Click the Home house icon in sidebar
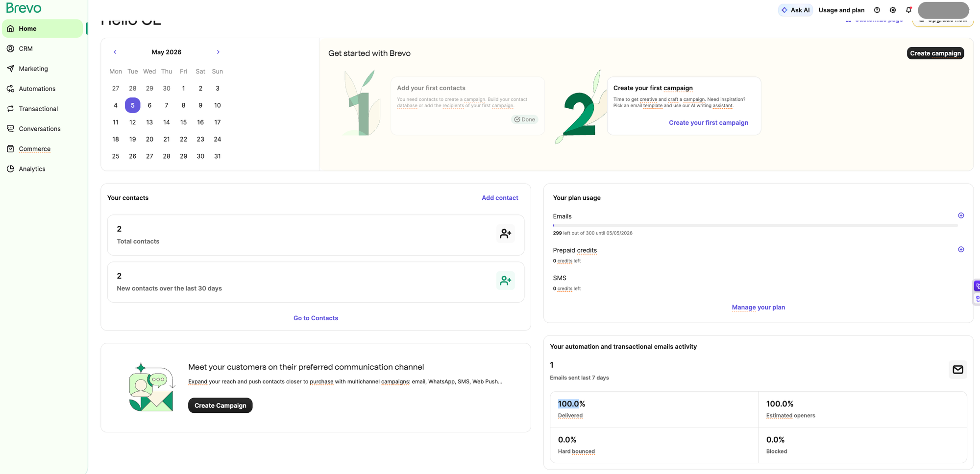The width and height of the screenshot is (980, 474). (10, 28)
